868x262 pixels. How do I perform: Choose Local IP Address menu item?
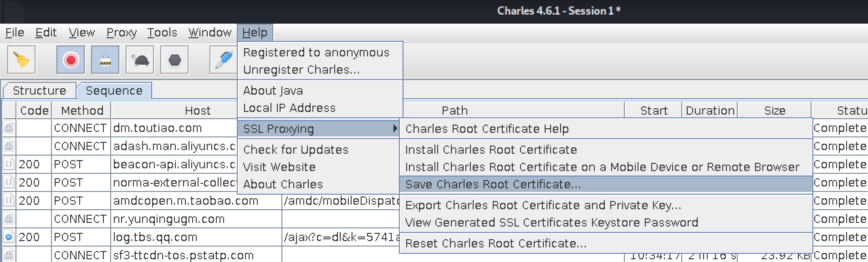point(320,108)
